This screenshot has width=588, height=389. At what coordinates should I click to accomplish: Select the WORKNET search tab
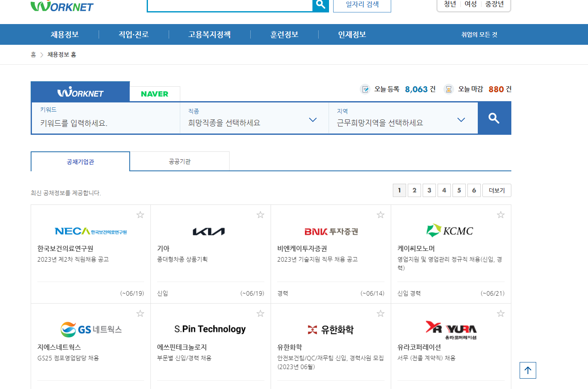pos(80,92)
